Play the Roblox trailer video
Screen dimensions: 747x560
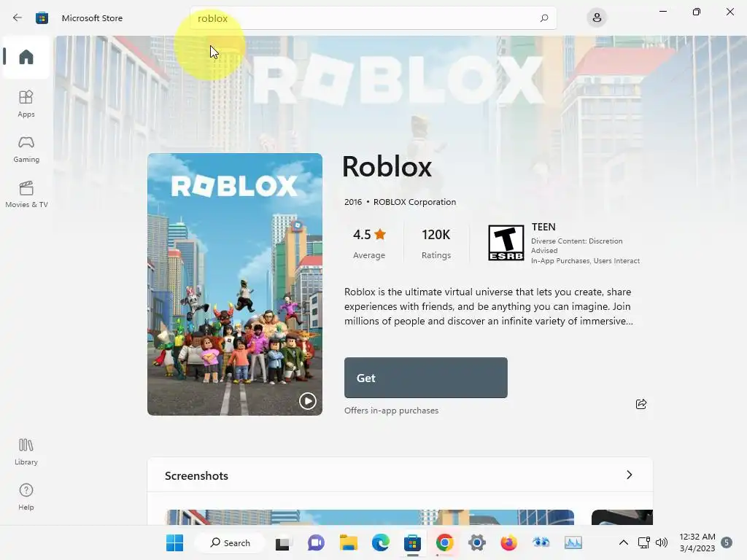(x=307, y=401)
